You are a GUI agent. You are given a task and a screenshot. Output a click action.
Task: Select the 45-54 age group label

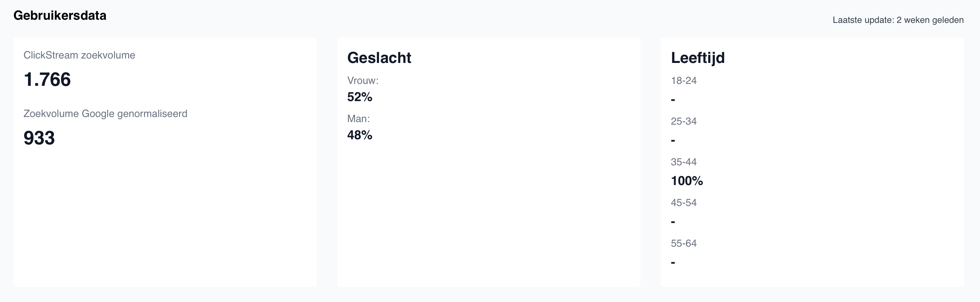point(684,203)
